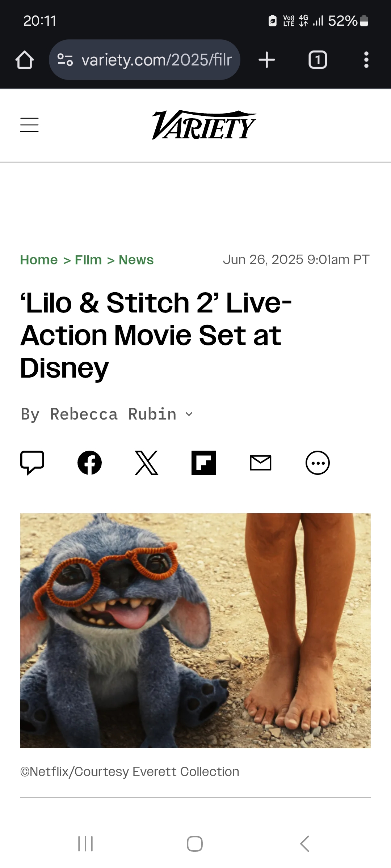Open the News breadcrumb section

pos(136,260)
